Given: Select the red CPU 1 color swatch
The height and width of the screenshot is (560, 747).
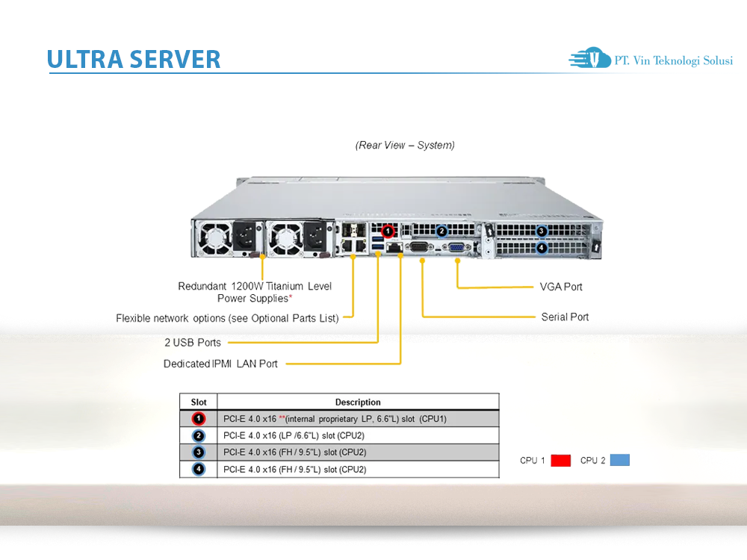Looking at the screenshot, I should [x=560, y=460].
